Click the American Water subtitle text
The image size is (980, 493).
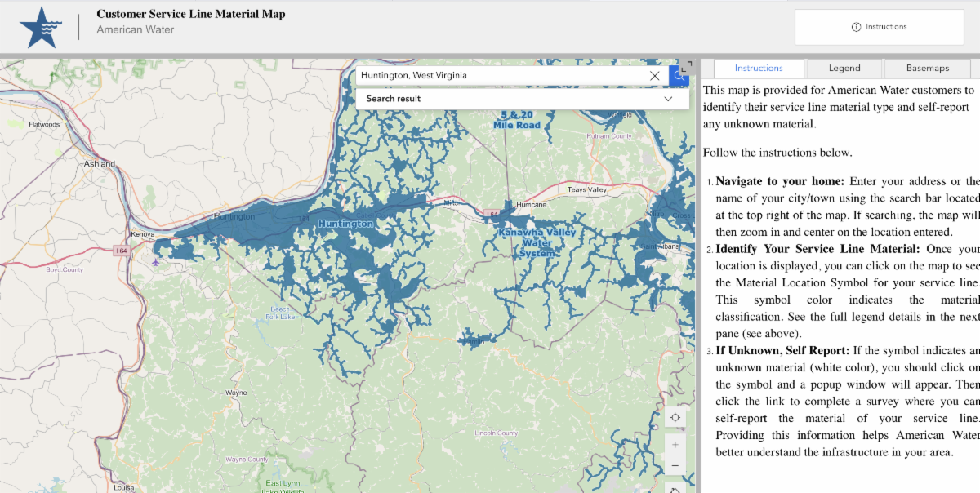click(x=136, y=30)
